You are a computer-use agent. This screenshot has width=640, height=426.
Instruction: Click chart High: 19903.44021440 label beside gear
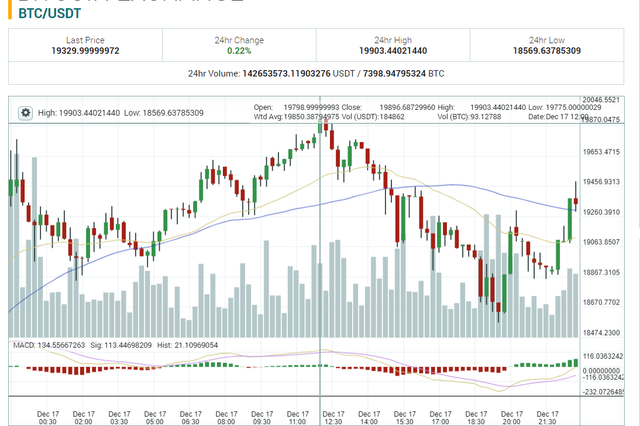[x=79, y=113]
